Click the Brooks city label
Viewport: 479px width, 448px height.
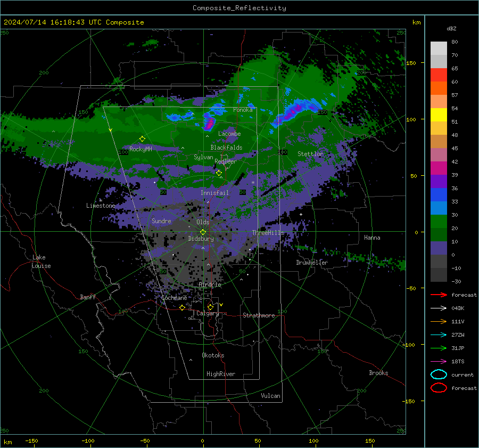(378, 373)
